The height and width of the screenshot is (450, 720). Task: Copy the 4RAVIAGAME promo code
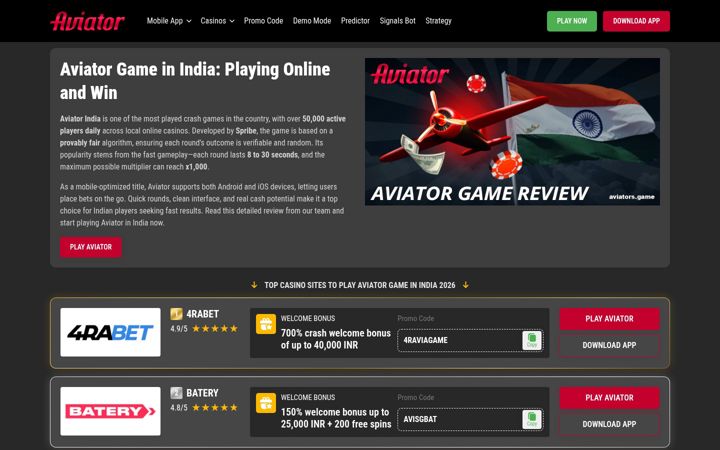(x=532, y=340)
